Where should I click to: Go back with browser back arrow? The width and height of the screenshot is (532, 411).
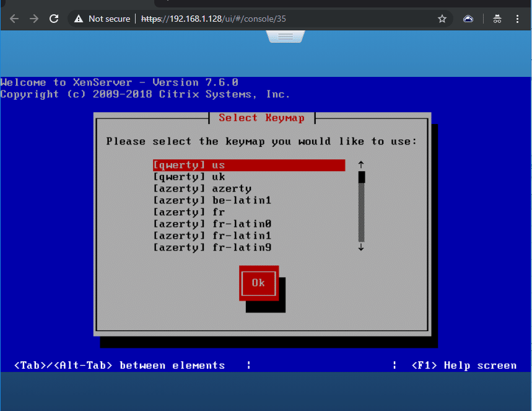(x=14, y=19)
